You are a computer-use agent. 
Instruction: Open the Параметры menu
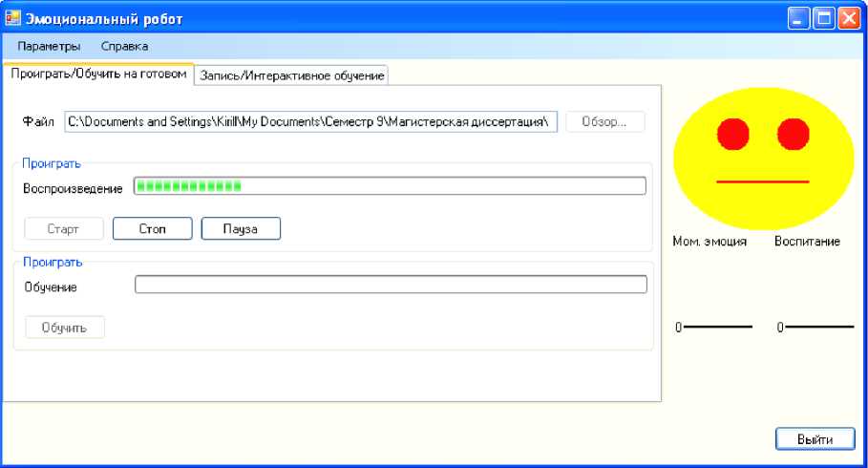(x=49, y=47)
